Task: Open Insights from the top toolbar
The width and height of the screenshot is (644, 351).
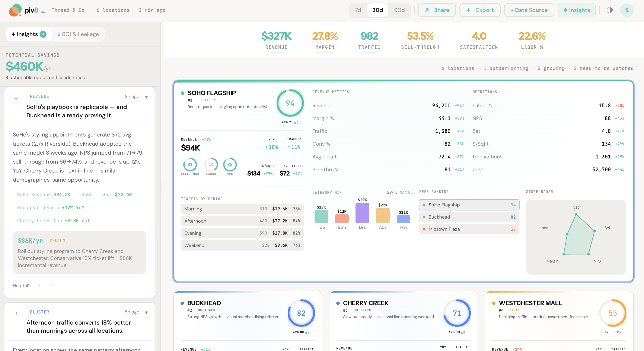Action: click(577, 10)
